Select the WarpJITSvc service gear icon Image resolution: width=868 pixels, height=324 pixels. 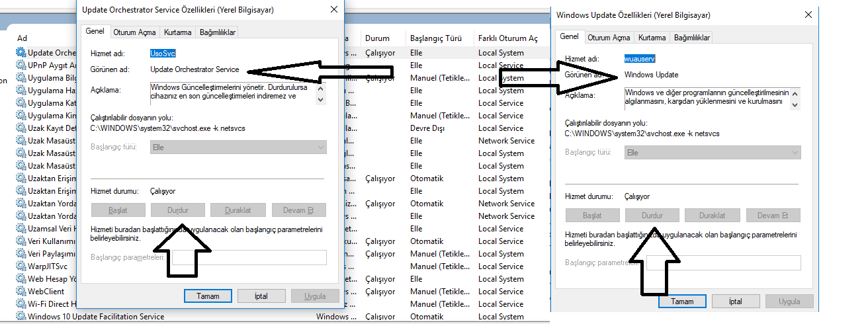click(x=21, y=266)
